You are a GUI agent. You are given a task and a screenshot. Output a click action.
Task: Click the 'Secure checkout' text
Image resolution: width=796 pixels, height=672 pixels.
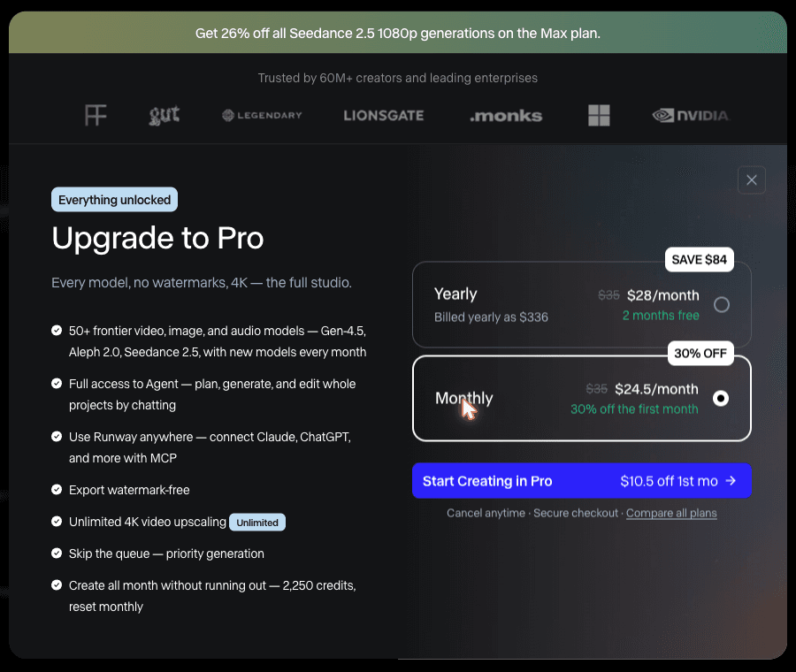click(x=576, y=513)
